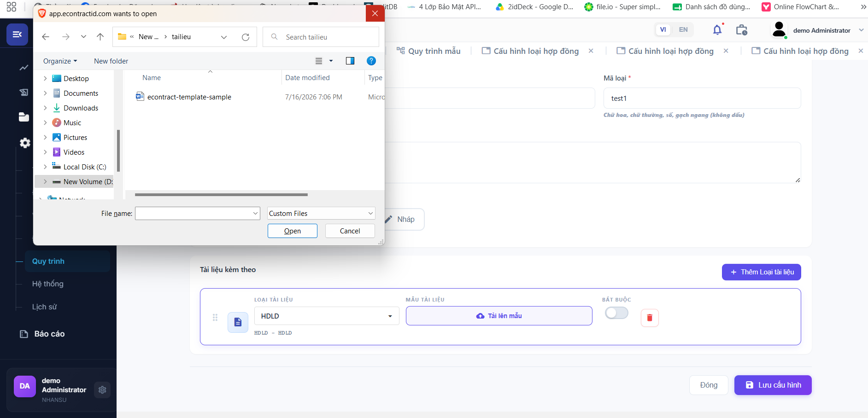Viewport: 868px width, 418px height.
Task: Expand the Downloads tree node
Action: pos(45,108)
